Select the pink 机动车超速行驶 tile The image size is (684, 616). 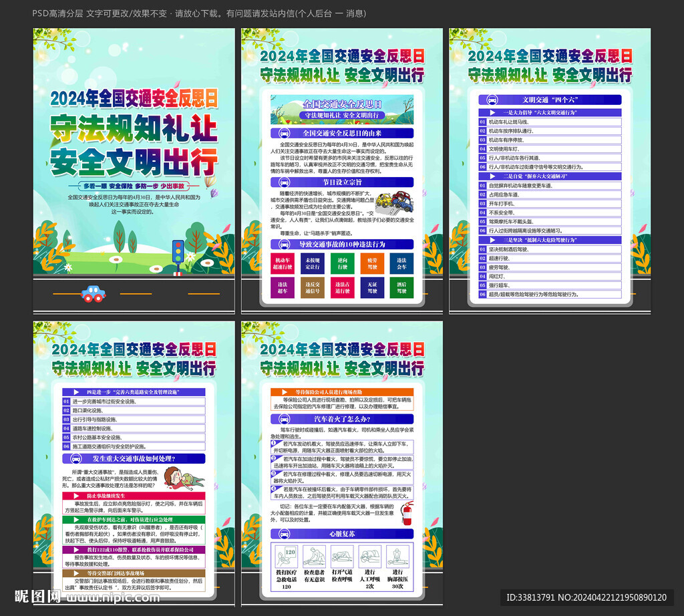[x=281, y=263]
